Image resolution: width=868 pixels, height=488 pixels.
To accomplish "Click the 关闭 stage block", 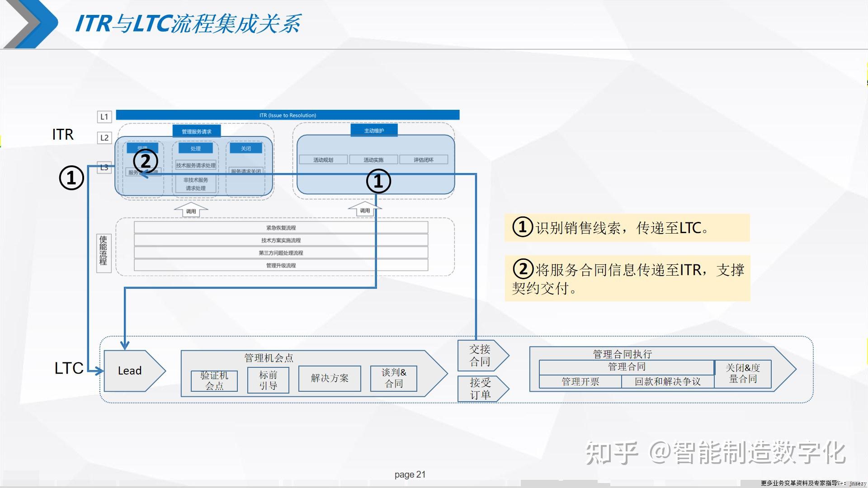I will tap(245, 148).
